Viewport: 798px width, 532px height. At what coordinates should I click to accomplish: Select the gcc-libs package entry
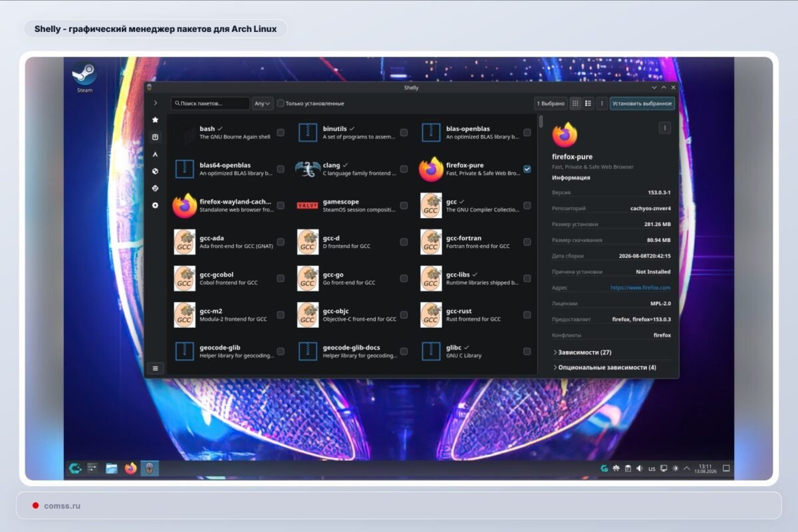click(x=476, y=279)
